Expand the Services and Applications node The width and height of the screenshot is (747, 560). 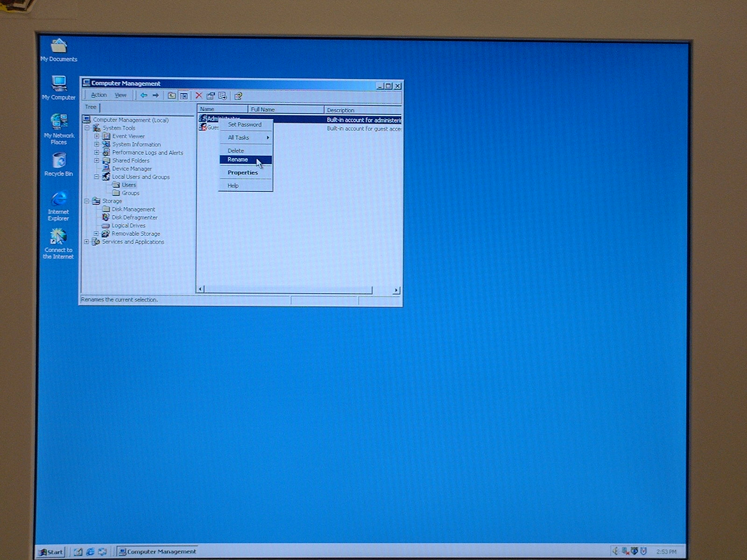coord(86,242)
